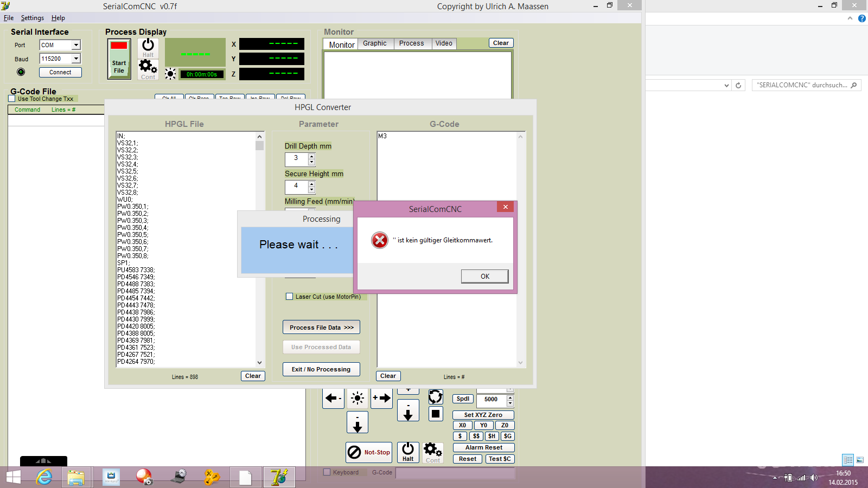Screen dimensions: 868x488
Task: Click the bottom Cont gears button
Action: tap(433, 452)
